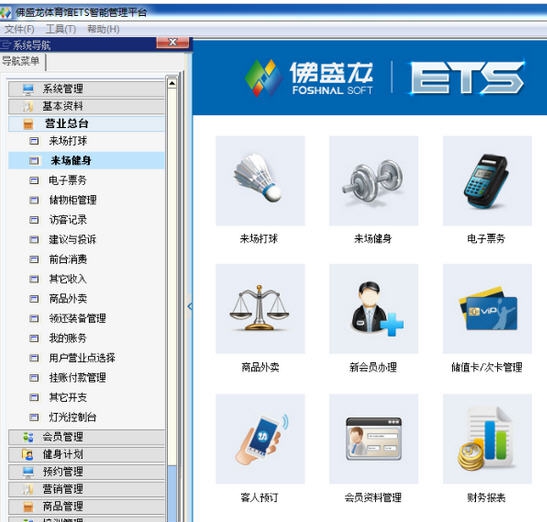Click the 营销管理 section icon
Image resolution: width=547 pixels, height=522 pixels.
[x=28, y=489]
